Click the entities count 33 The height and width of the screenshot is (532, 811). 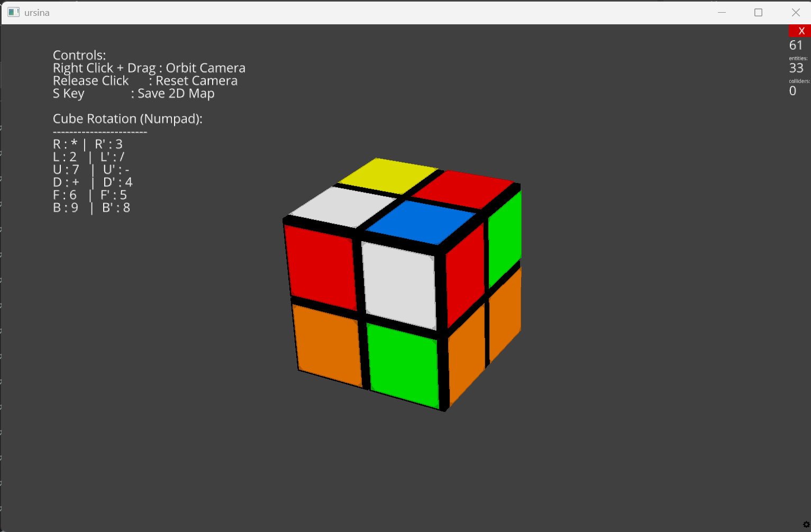pos(796,68)
